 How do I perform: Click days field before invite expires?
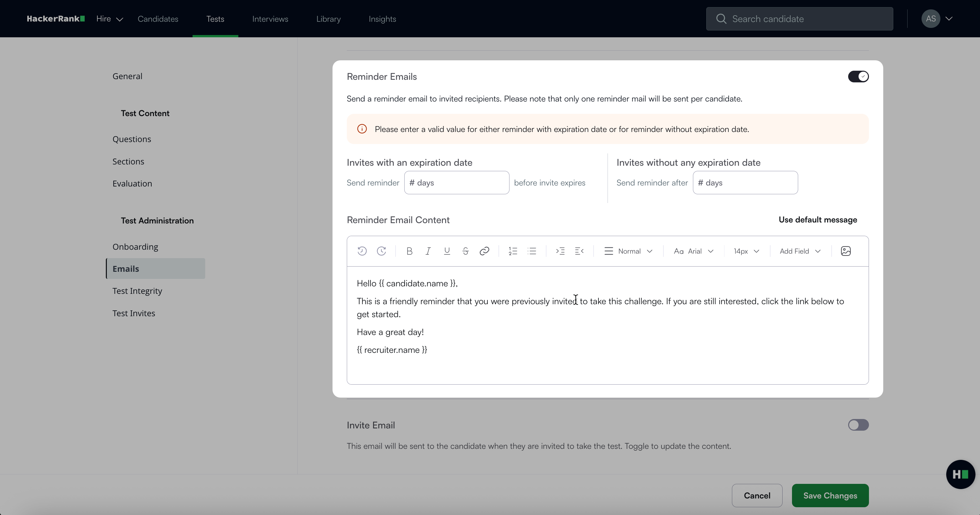457,183
